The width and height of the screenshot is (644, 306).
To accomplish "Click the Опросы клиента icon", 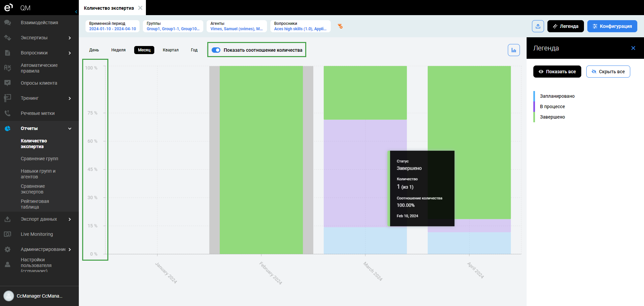I will point(7,83).
